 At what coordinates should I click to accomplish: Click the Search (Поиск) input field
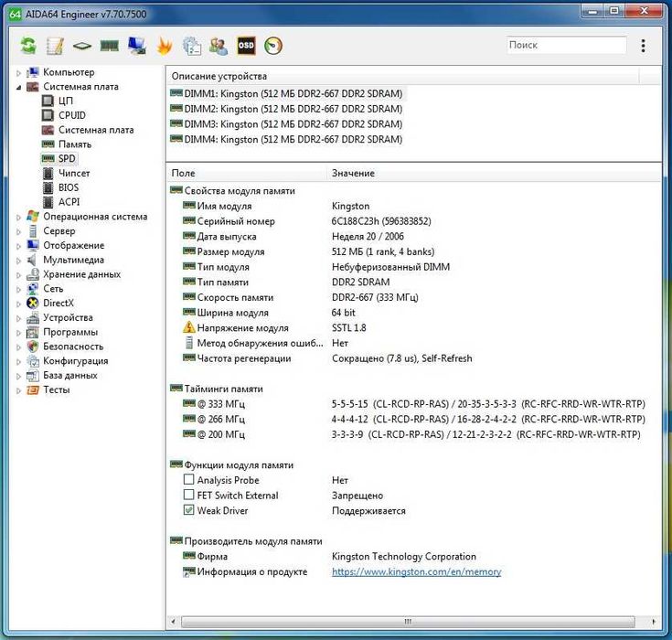pos(567,45)
